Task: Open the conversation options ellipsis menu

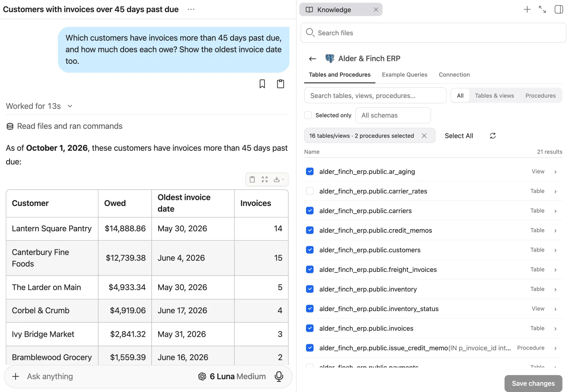Action: [x=191, y=10]
